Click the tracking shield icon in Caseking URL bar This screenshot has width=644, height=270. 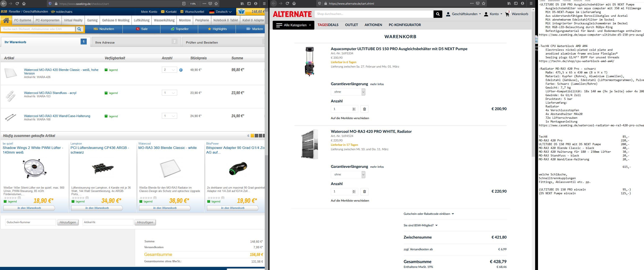[x=50, y=4]
